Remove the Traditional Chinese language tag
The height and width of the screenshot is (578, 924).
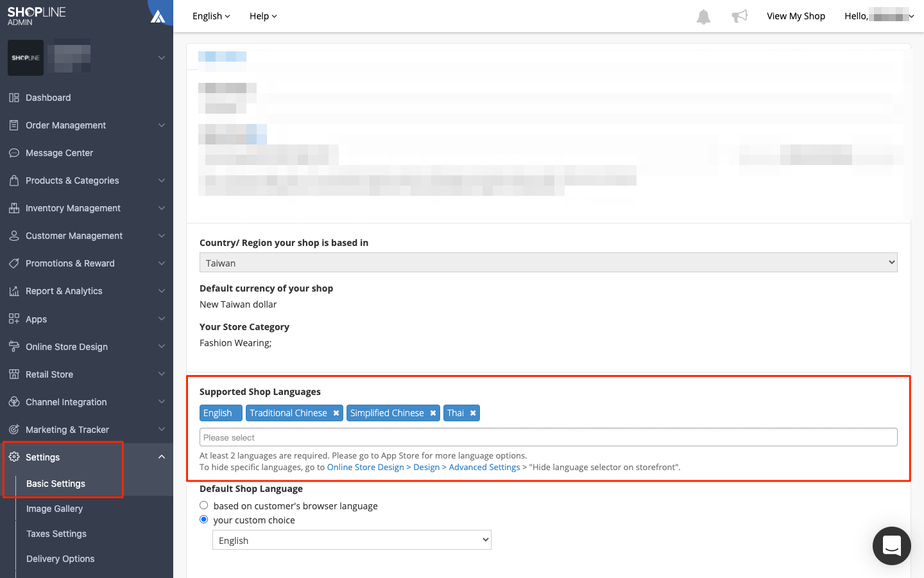pos(336,413)
